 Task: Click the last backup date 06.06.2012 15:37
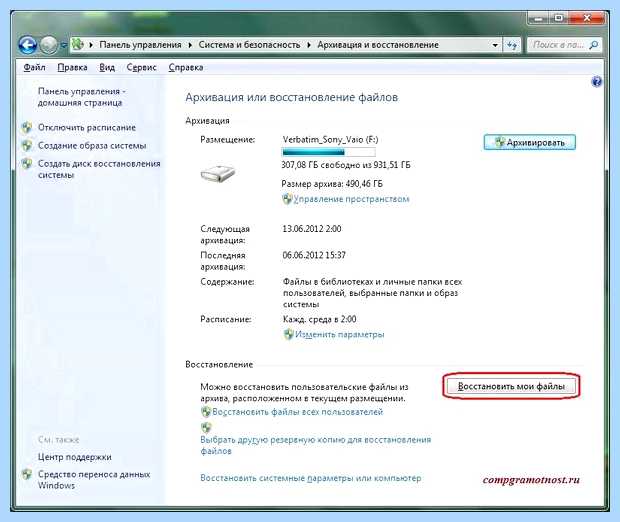tap(314, 255)
